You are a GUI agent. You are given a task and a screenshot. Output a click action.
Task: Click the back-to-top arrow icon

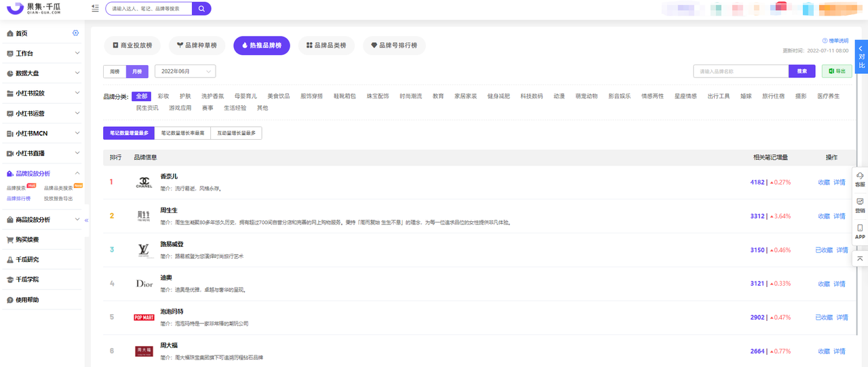pos(860,258)
